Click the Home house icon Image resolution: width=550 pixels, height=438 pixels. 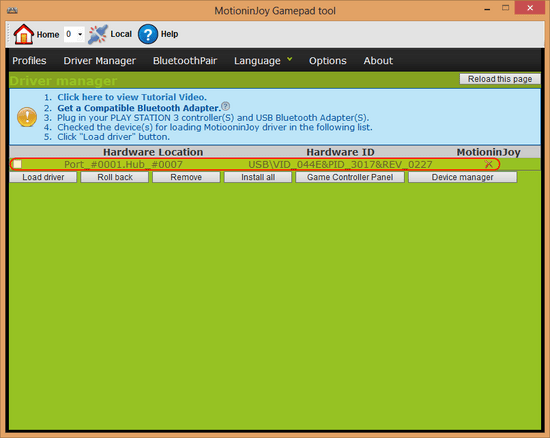coord(23,34)
